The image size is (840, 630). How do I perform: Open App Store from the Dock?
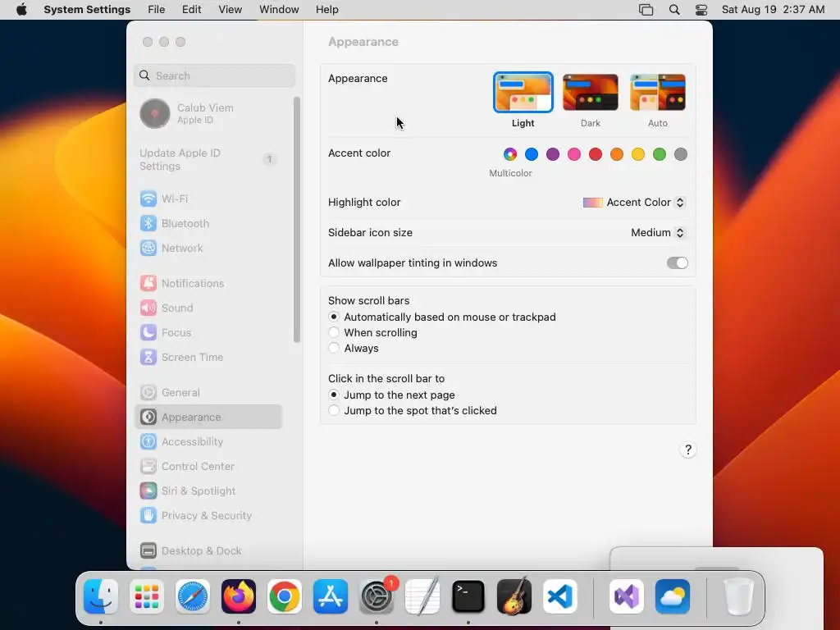click(331, 596)
